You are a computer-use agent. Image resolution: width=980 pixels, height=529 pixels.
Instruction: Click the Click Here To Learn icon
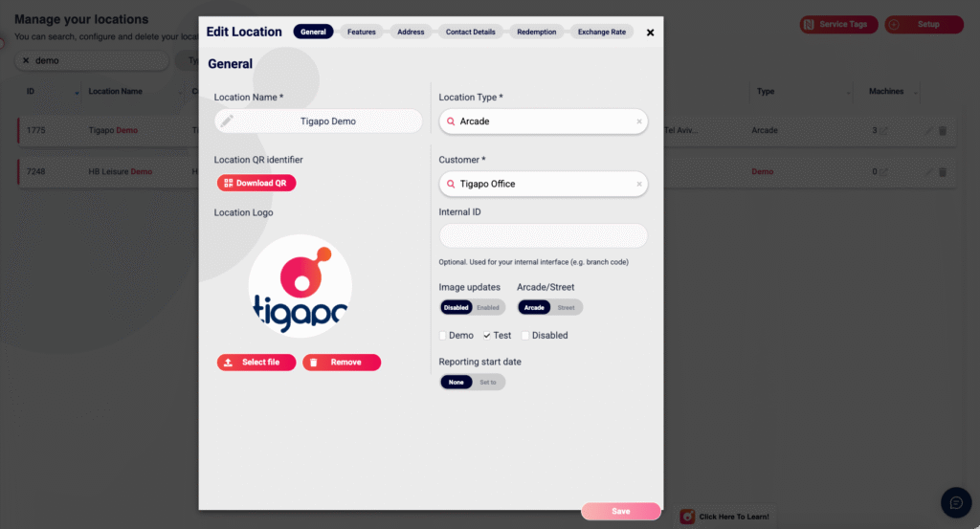point(687,517)
